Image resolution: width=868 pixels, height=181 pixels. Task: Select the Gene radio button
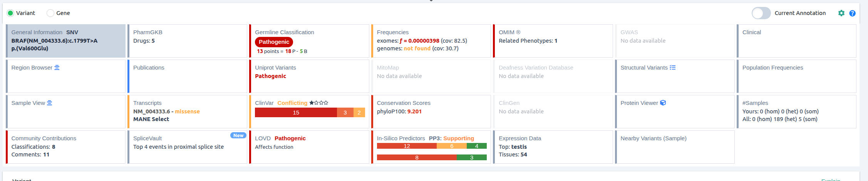(50, 13)
